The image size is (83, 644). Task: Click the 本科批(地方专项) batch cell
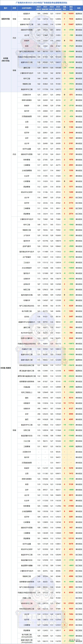[6, 60]
